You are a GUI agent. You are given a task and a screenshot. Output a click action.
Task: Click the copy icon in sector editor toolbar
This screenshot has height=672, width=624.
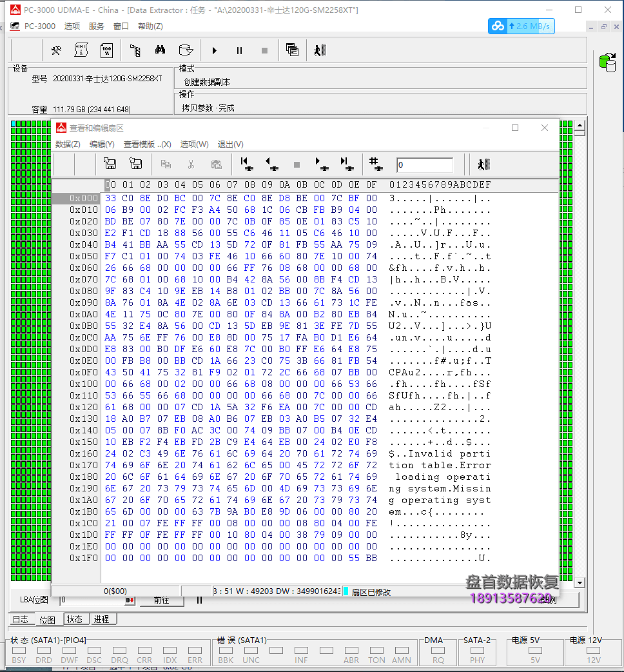point(166,164)
